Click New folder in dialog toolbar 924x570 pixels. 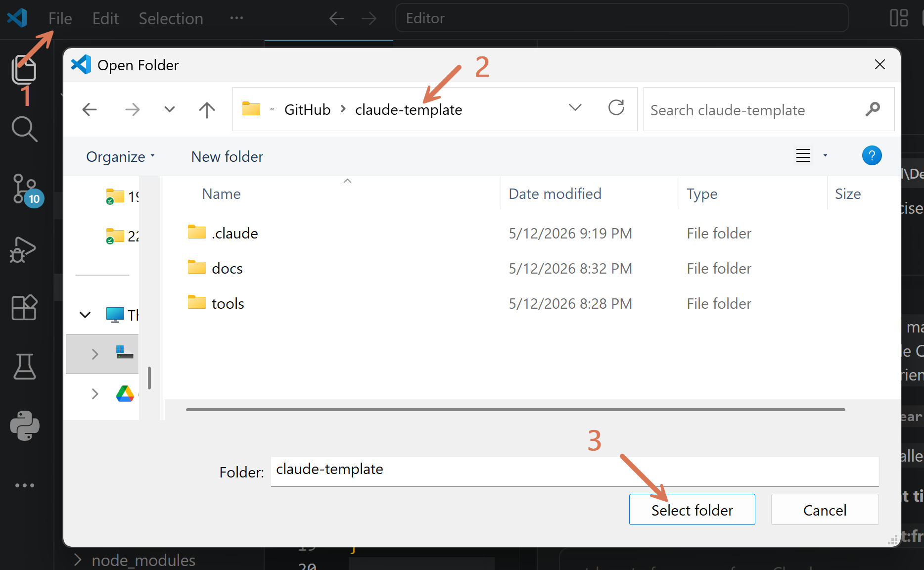coord(227,157)
